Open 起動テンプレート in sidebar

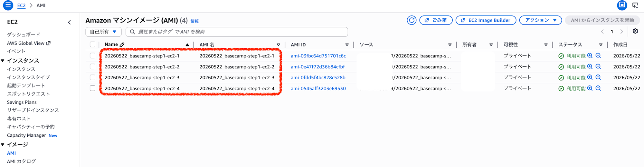coord(26,85)
